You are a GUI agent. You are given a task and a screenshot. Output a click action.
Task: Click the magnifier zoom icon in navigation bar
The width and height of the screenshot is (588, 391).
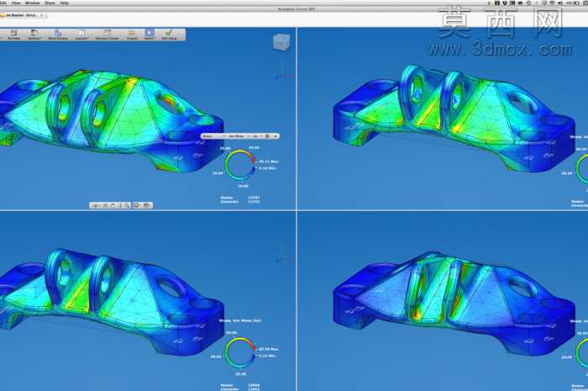pyautogui.click(x=127, y=205)
